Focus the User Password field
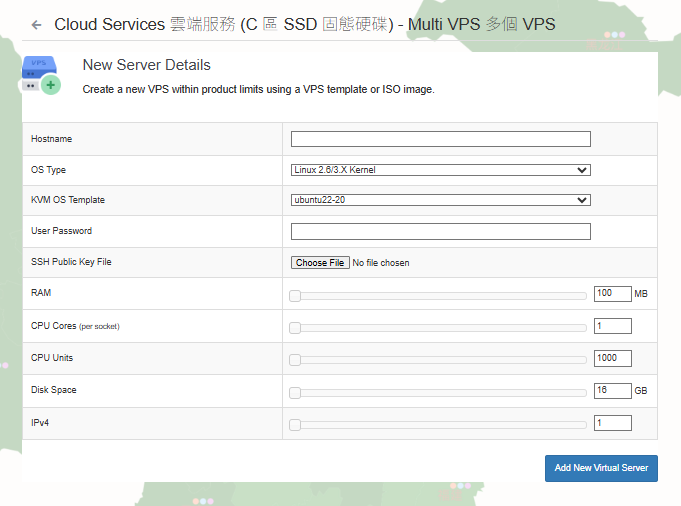Image resolution: width=681 pixels, height=506 pixels. [x=440, y=232]
